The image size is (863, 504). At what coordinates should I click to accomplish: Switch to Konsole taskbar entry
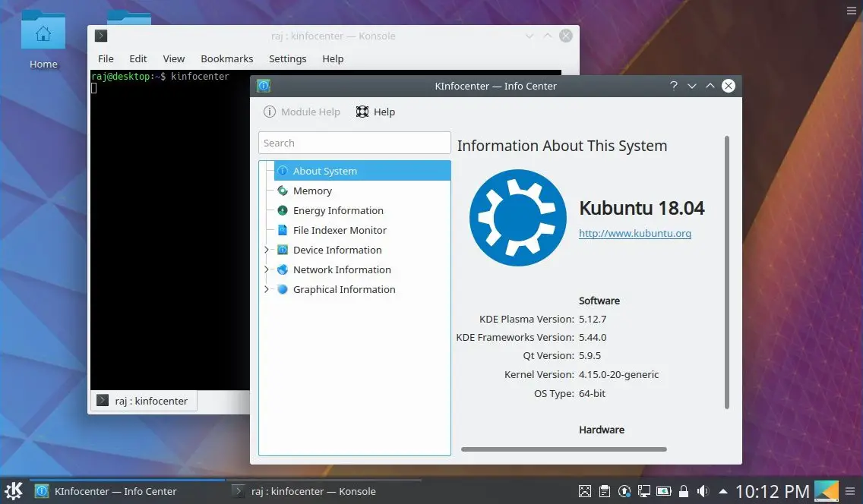[324, 491]
